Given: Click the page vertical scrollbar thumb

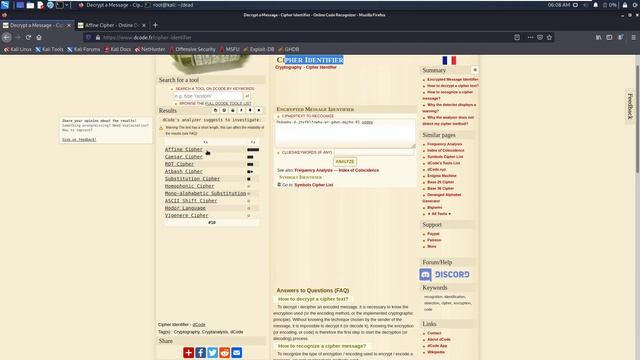Looking at the screenshot, I should click(x=637, y=118).
